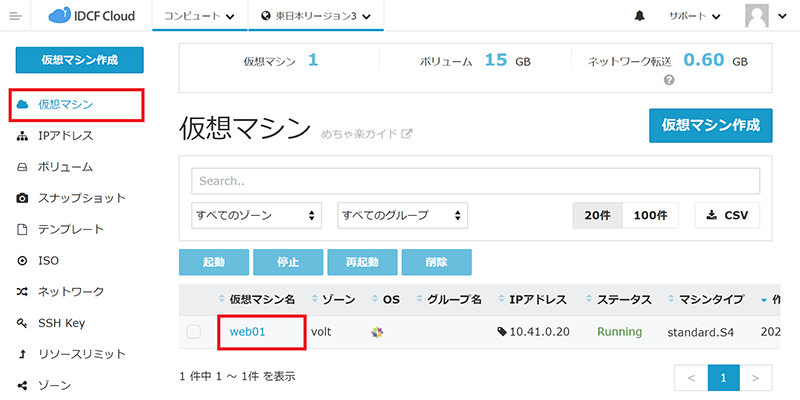Viewport: 800px width, 400px height.
Task: Show 20件 per page
Action: click(597, 215)
